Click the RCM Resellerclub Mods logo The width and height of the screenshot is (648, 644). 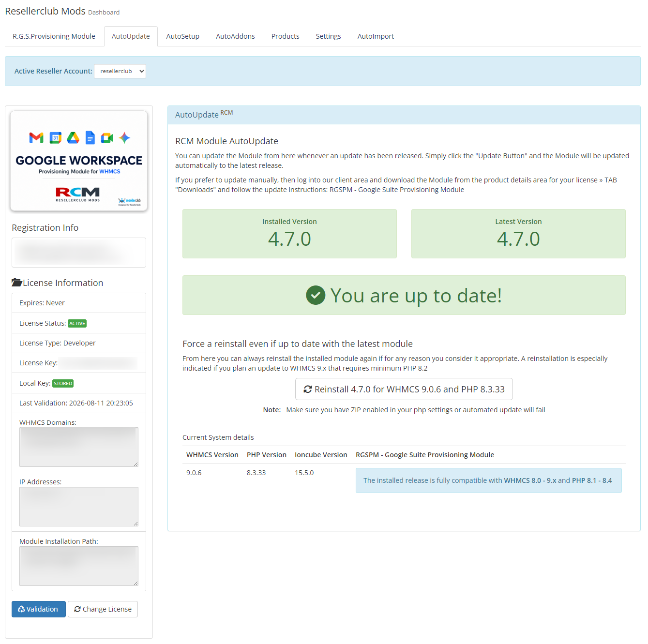(x=78, y=194)
